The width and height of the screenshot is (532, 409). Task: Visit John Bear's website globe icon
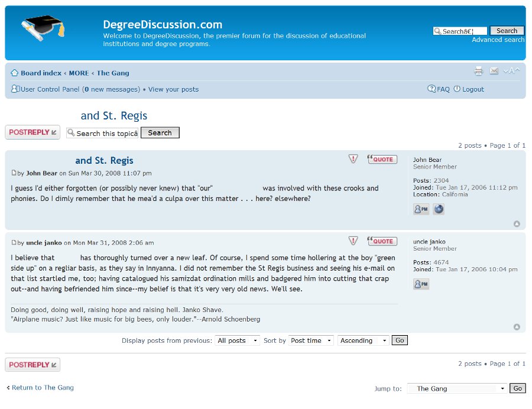(439, 209)
